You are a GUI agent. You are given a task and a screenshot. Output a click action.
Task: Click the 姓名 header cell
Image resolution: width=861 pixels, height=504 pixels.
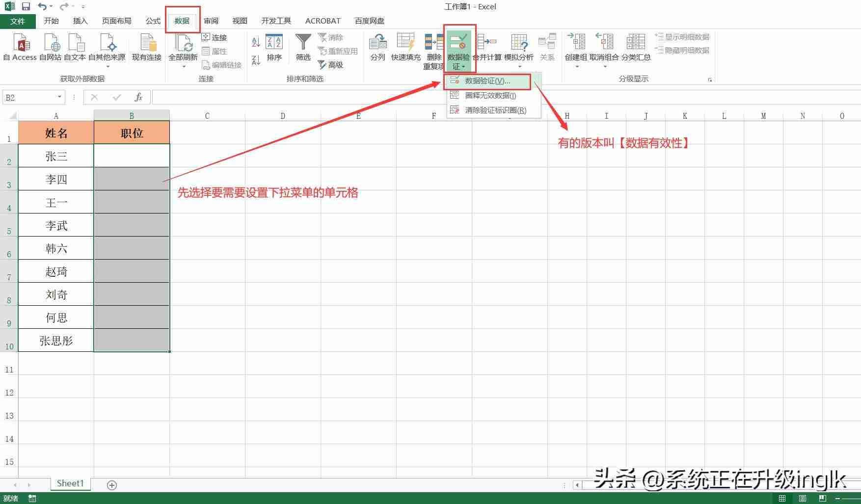[56, 133]
